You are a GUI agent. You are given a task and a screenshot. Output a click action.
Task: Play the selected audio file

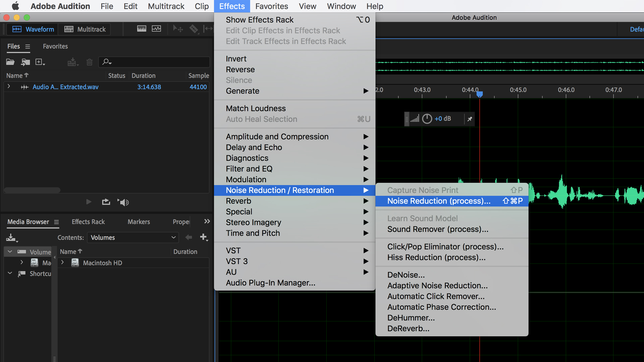(89, 202)
